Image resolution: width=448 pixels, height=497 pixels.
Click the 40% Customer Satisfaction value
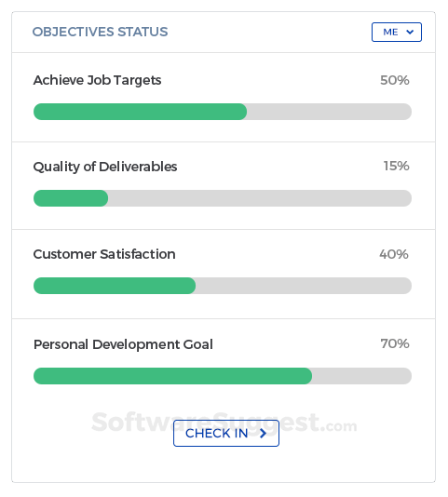394,254
